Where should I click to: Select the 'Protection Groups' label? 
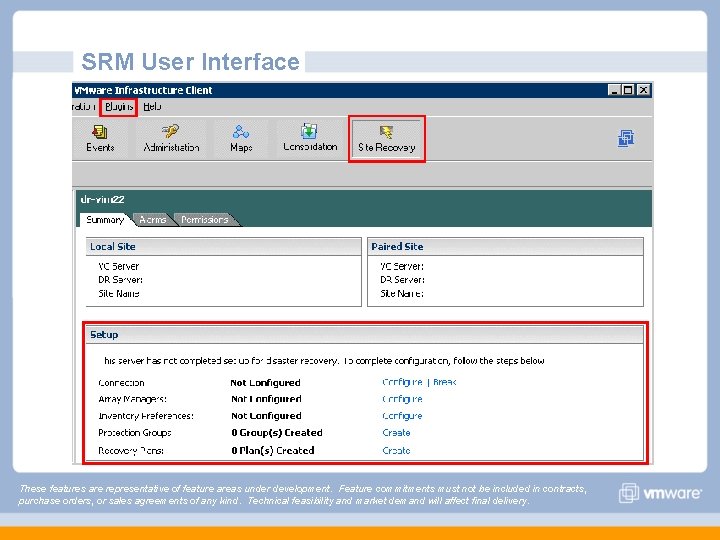pos(135,433)
